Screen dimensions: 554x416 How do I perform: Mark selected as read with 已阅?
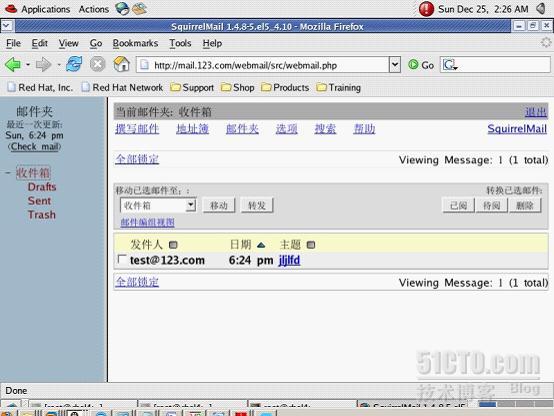pyautogui.click(x=458, y=205)
